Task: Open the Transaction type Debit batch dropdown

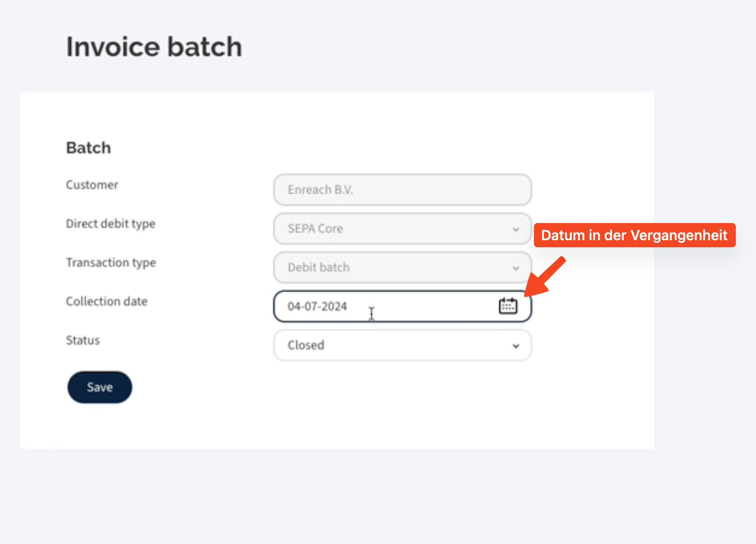Action: click(x=402, y=267)
